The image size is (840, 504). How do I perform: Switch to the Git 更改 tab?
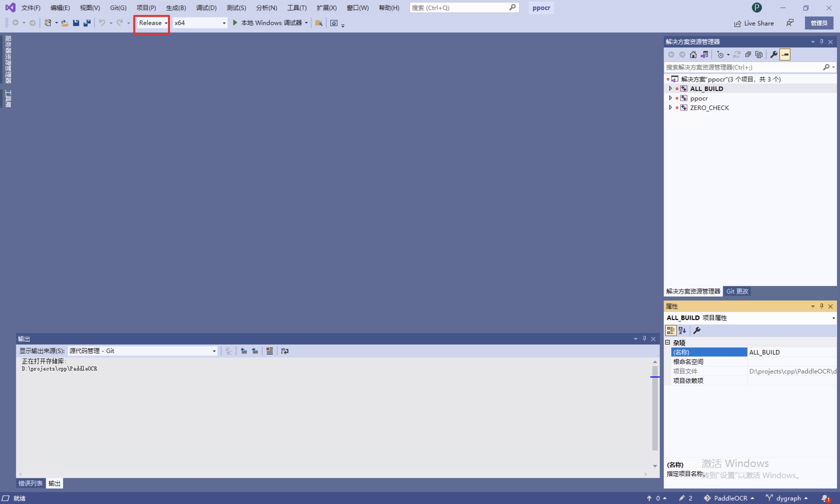click(x=737, y=291)
